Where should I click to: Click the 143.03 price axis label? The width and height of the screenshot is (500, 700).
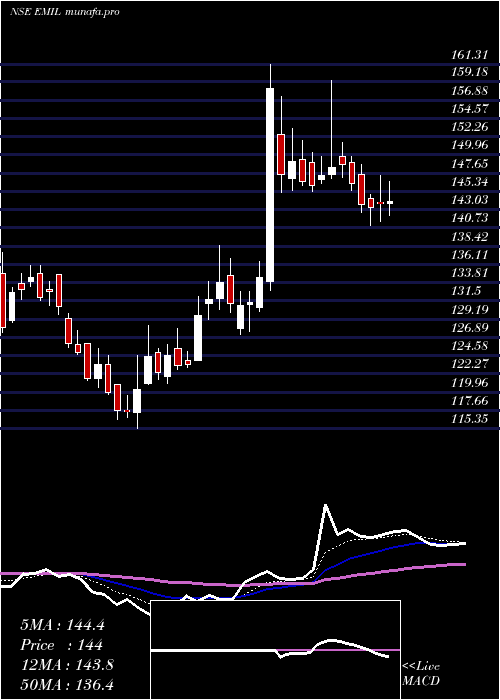point(470,200)
